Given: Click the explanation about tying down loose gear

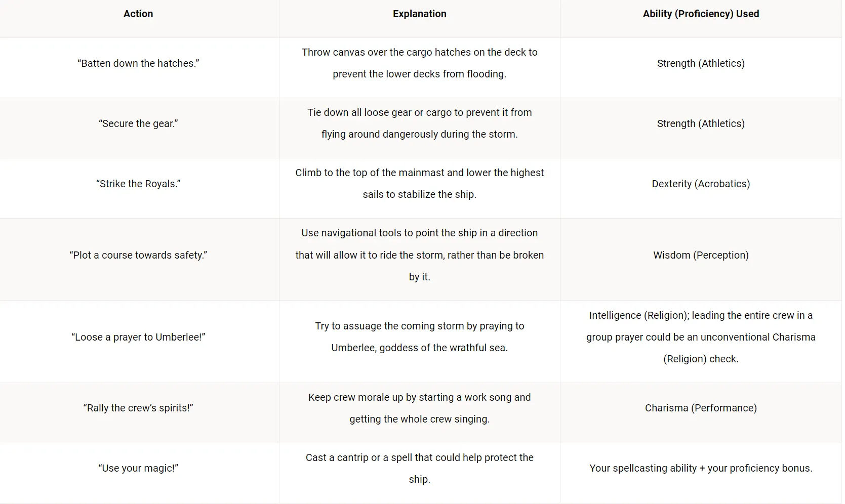Looking at the screenshot, I should [x=419, y=123].
